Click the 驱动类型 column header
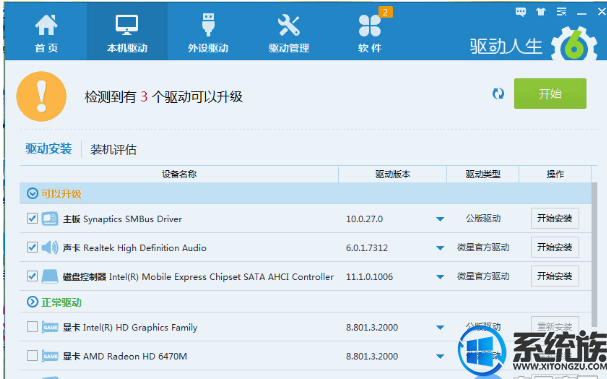This screenshot has width=607, height=379. [483, 174]
